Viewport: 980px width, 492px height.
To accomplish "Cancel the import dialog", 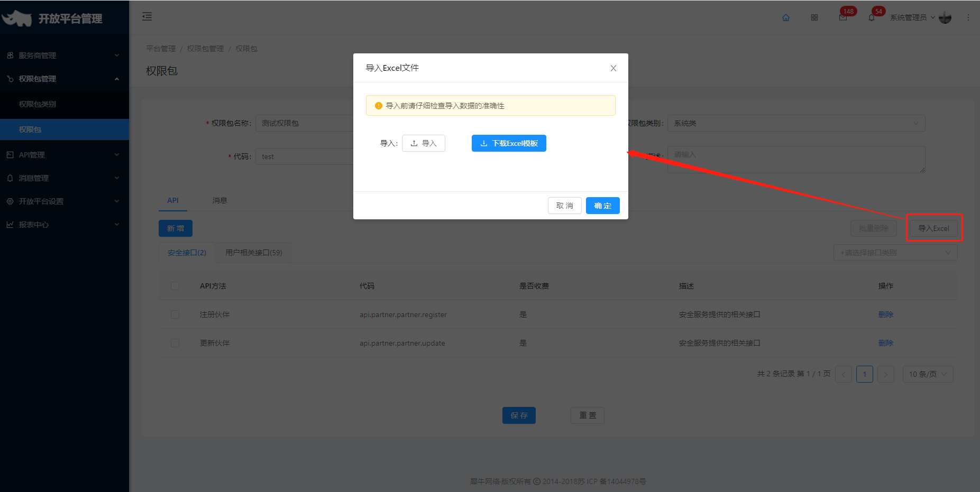I will point(565,206).
